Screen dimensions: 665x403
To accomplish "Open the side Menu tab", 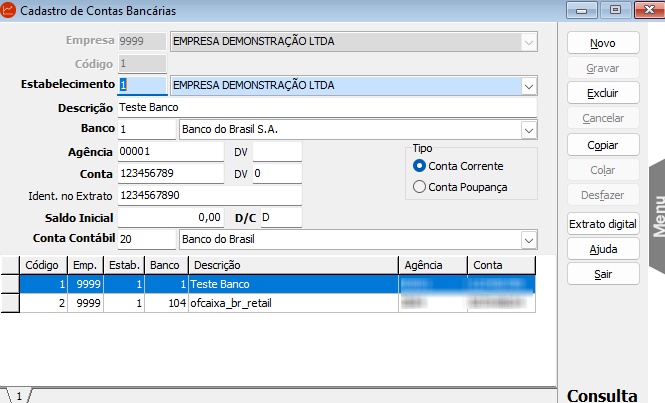I will pos(656,213).
